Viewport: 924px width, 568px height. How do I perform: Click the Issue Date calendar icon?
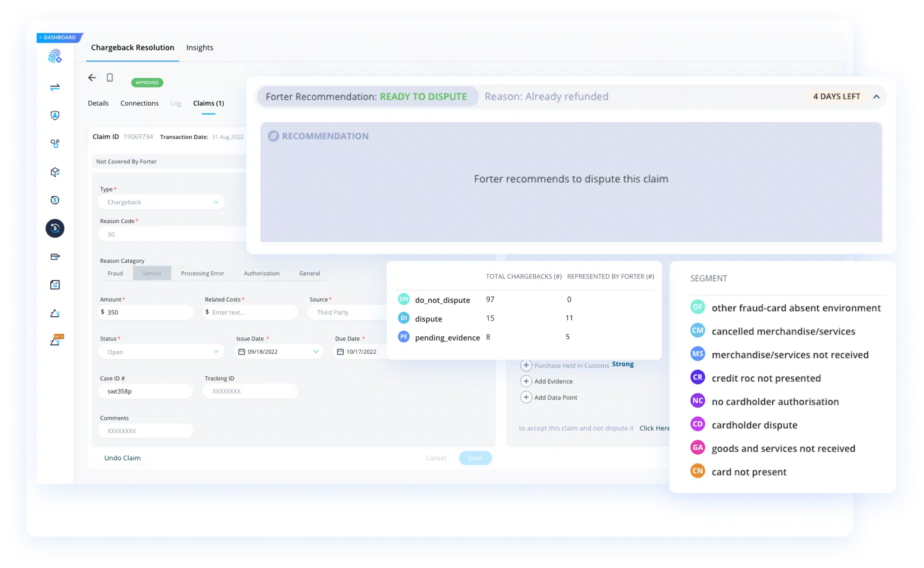(x=242, y=352)
